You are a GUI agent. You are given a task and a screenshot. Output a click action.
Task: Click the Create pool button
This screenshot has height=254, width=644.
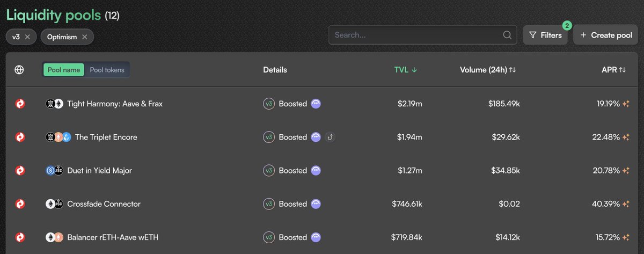click(606, 35)
